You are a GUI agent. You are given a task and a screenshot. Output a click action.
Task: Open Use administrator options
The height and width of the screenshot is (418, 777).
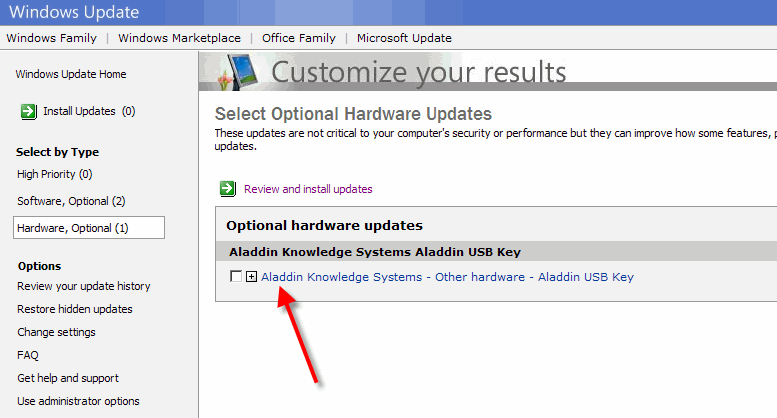[78, 401]
